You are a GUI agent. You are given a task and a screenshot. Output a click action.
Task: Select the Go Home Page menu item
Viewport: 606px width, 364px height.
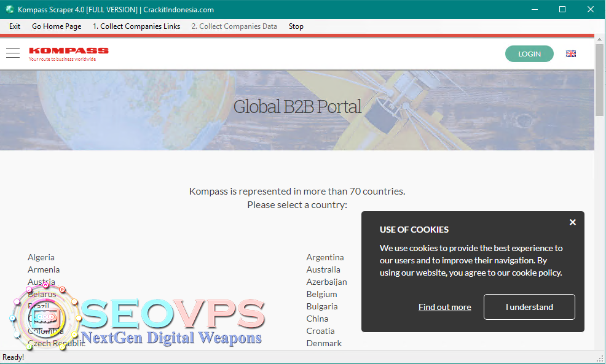[57, 26]
